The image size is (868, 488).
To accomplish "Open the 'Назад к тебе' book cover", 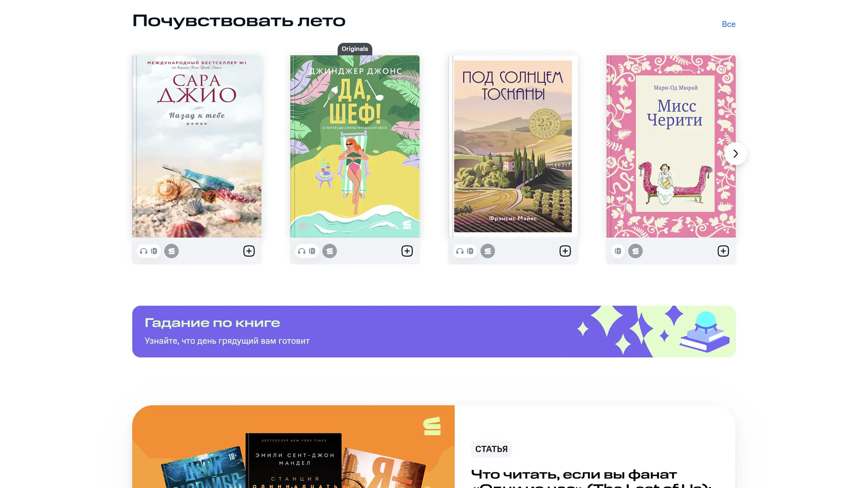I will click(197, 146).
